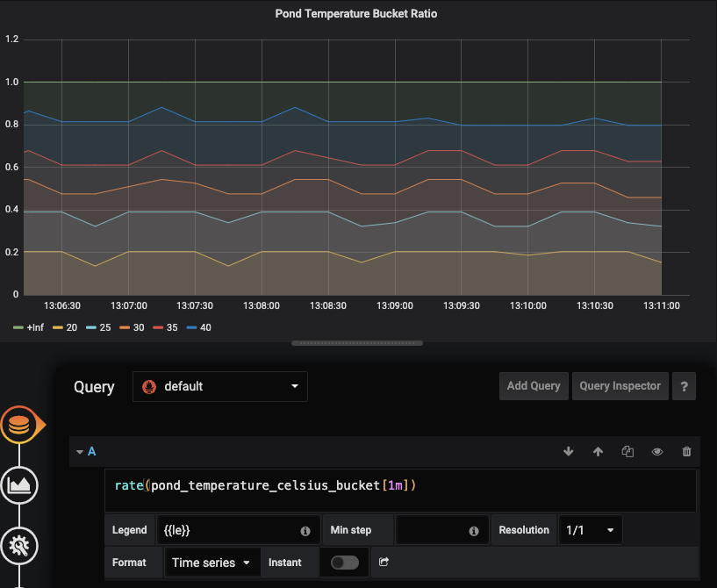Move query A up
The image size is (717, 588).
[x=598, y=452]
